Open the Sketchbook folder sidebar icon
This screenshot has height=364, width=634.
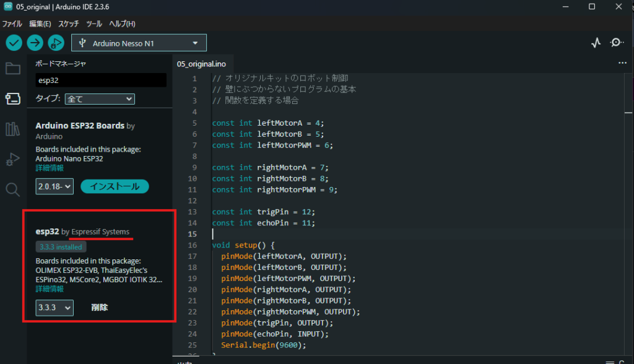click(x=13, y=69)
